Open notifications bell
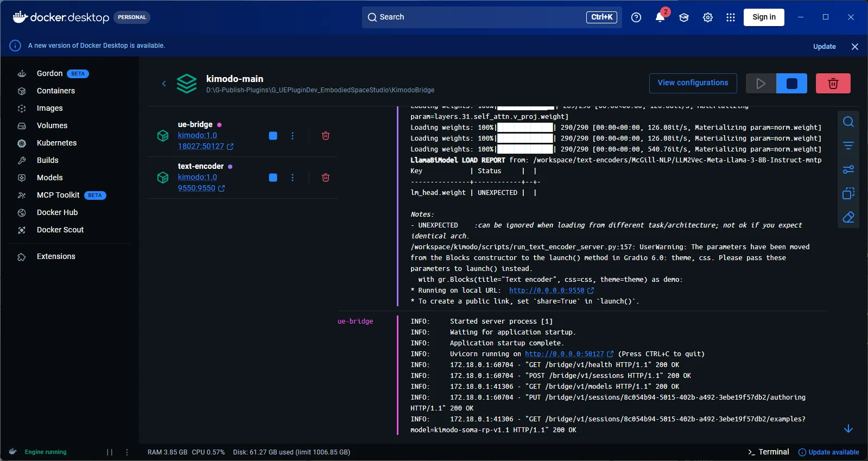Image resolution: width=868 pixels, height=461 pixels. [x=660, y=17]
